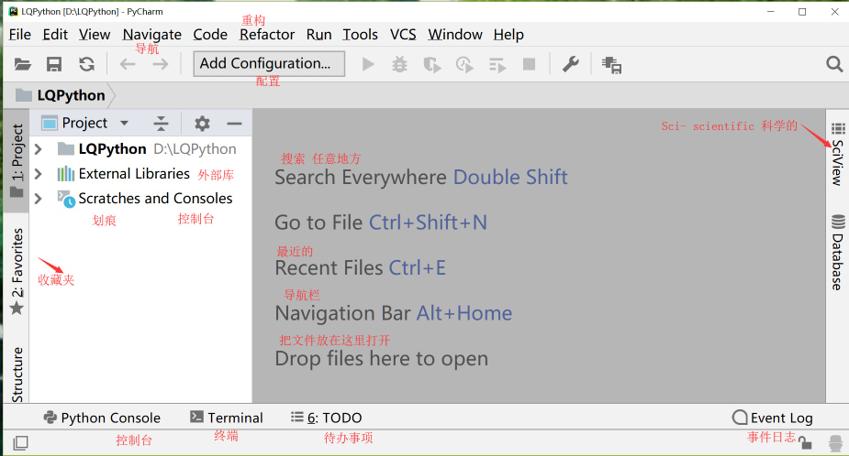Click the "Search Everywhere Double Shift" hint text

(x=421, y=177)
